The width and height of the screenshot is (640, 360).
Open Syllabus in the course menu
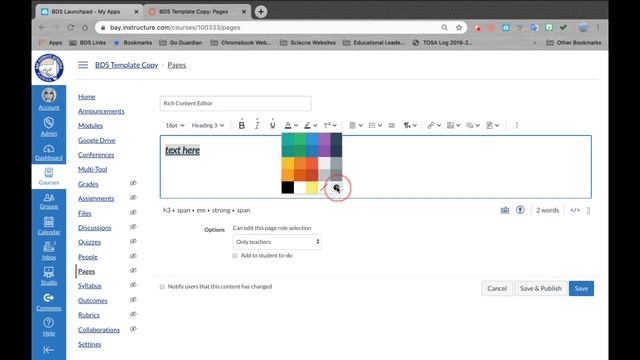(90, 286)
